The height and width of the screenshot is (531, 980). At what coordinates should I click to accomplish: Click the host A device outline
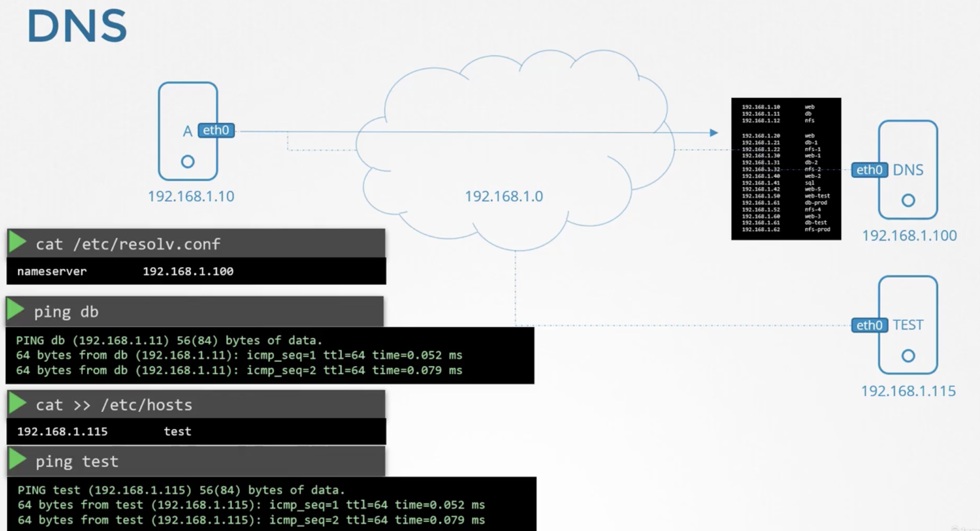coord(188,131)
